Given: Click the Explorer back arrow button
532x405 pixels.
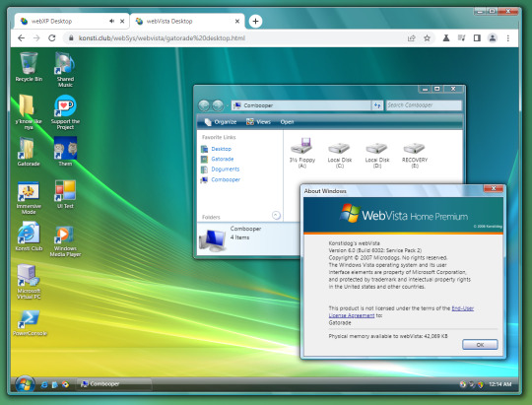Looking at the screenshot, I should click(x=204, y=105).
